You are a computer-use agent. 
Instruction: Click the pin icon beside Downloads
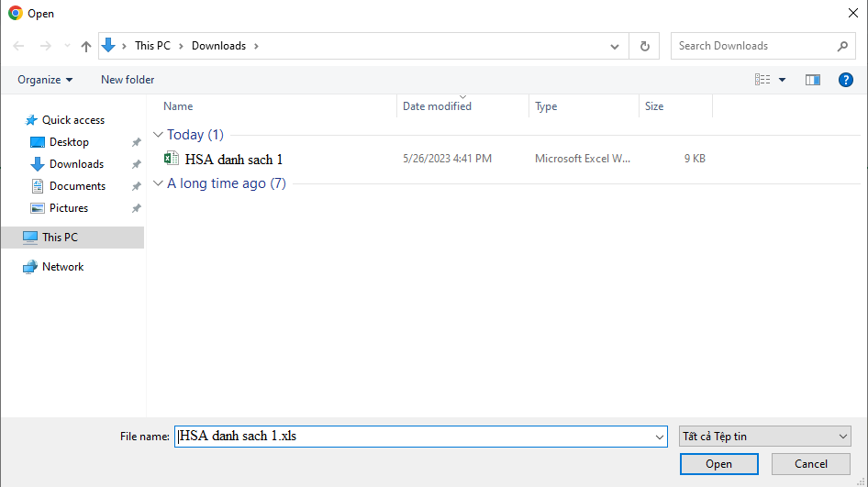click(136, 164)
